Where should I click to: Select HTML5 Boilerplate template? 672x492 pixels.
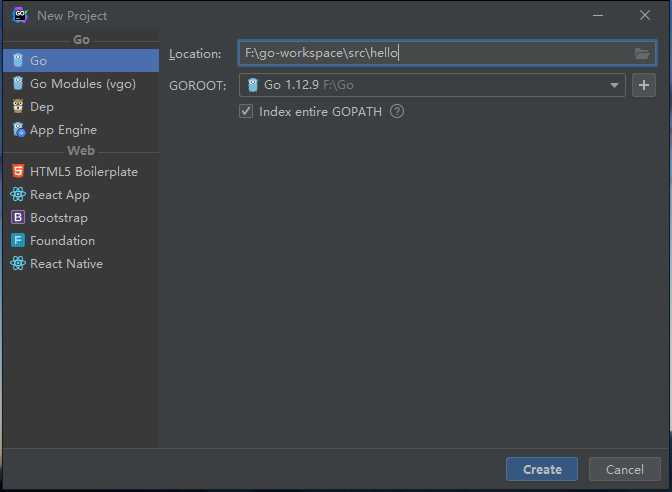(x=81, y=171)
